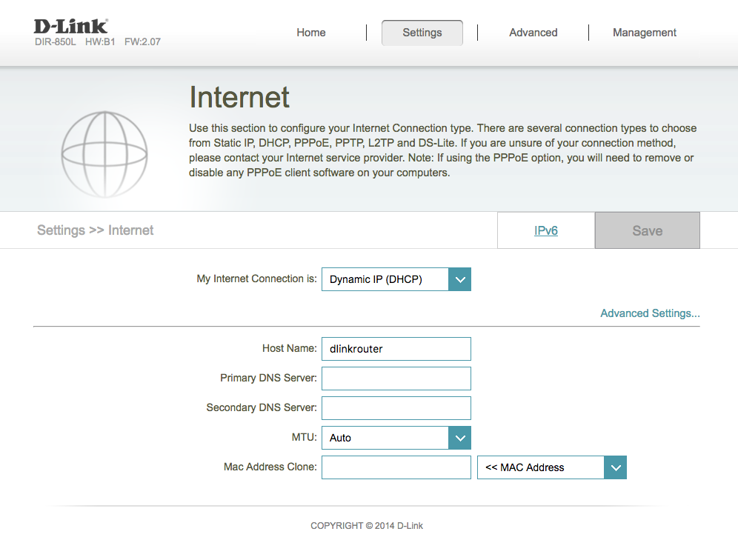This screenshot has width=738, height=560.
Task: Click the Secondary DNS Server field
Action: (396, 408)
